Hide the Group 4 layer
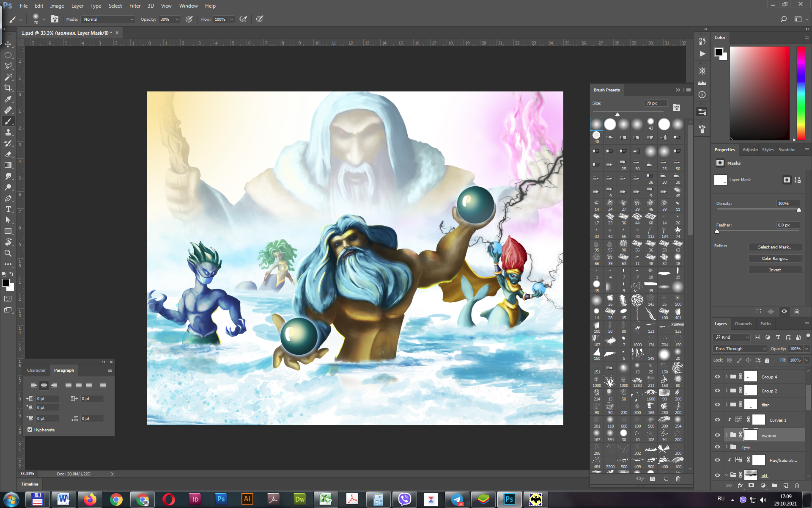 (717, 377)
